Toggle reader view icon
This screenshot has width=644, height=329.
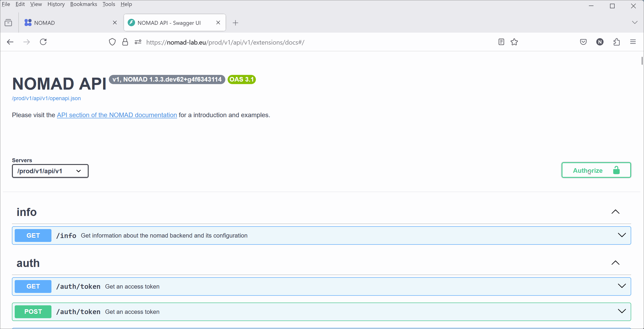click(501, 42)
